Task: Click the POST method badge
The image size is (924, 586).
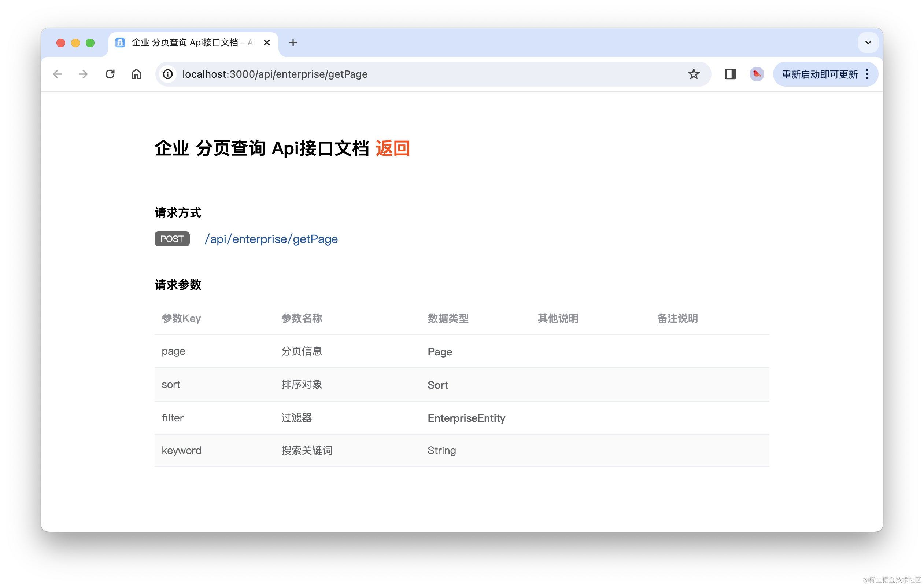Action: [171, 239]
